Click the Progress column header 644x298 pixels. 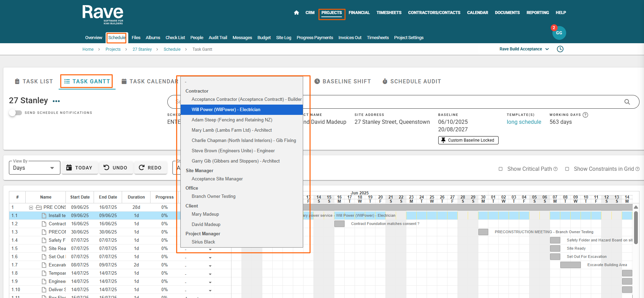165,197
